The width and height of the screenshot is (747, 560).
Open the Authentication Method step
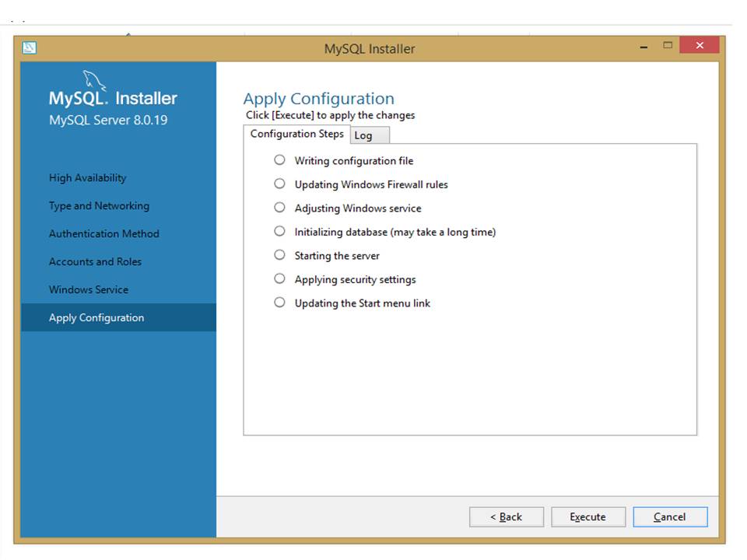coord(103,234)
